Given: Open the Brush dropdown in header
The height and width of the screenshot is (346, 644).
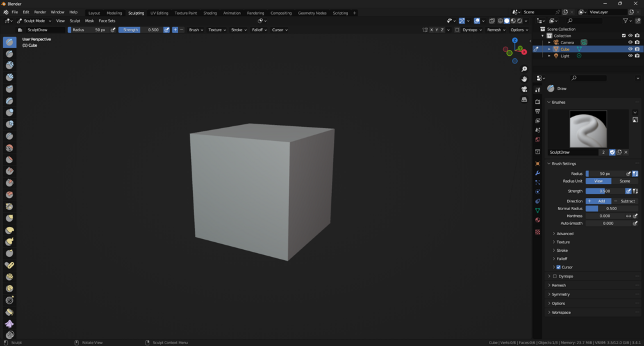Looking at the screenshot, I should tap(196, 29).
